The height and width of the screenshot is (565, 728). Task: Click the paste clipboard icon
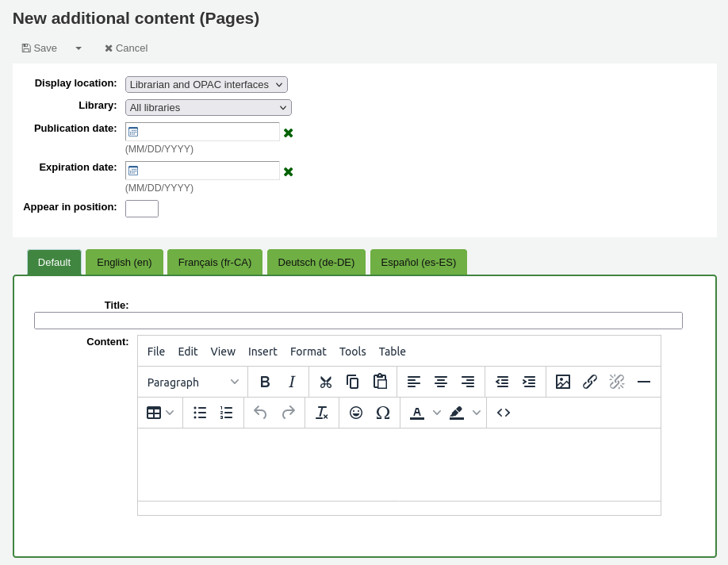(380, 382)
